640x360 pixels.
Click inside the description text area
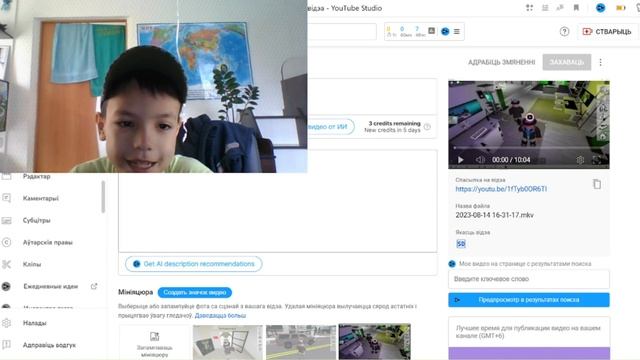tap(278, 201)
